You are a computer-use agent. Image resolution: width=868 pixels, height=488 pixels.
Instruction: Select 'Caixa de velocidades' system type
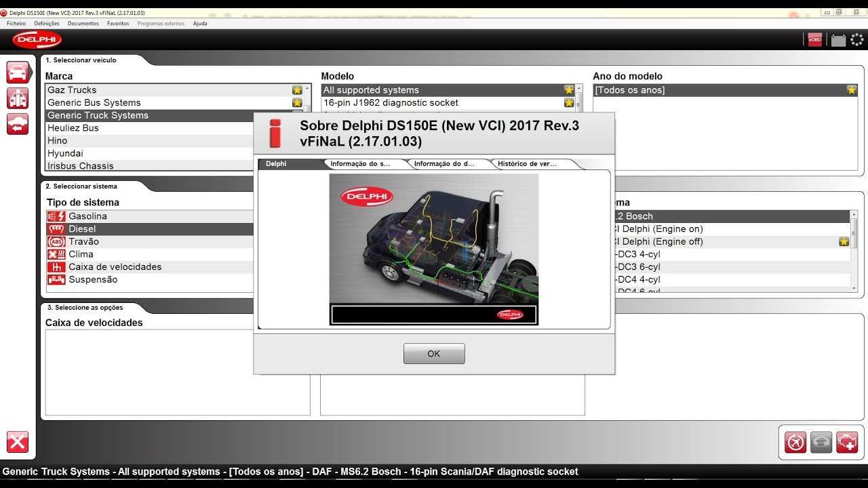pyautogui.click(x=150, y=267)
